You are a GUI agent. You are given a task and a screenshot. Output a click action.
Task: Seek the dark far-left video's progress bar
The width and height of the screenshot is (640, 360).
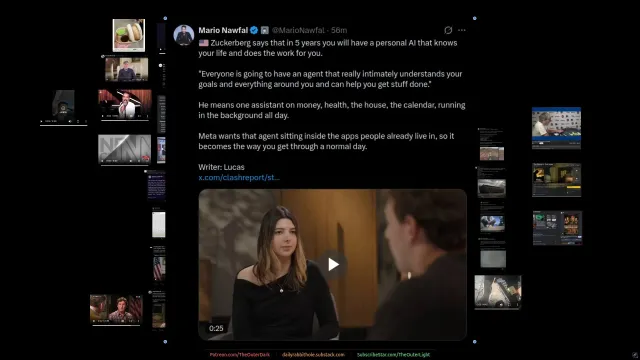(x=63, y=125)
